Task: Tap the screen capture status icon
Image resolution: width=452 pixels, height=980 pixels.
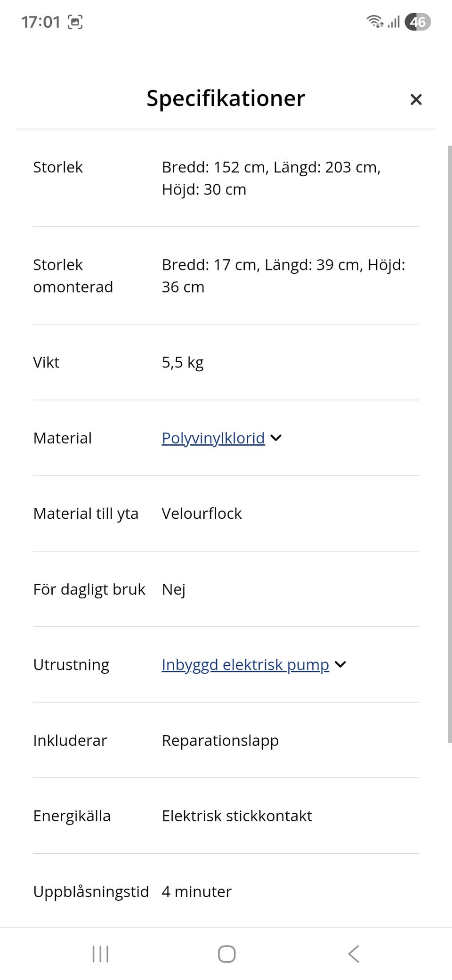Action: (x=75, y=22)
